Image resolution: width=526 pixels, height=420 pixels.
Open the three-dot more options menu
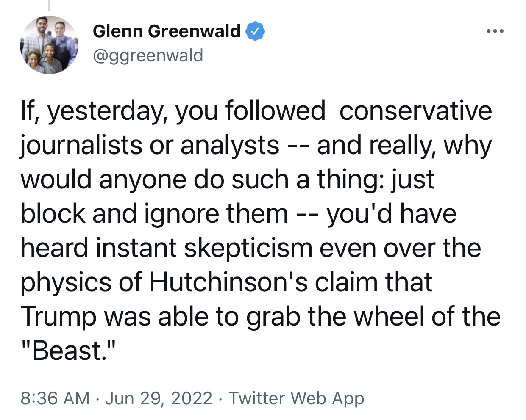pyautogui.click(x=495, y=31)
